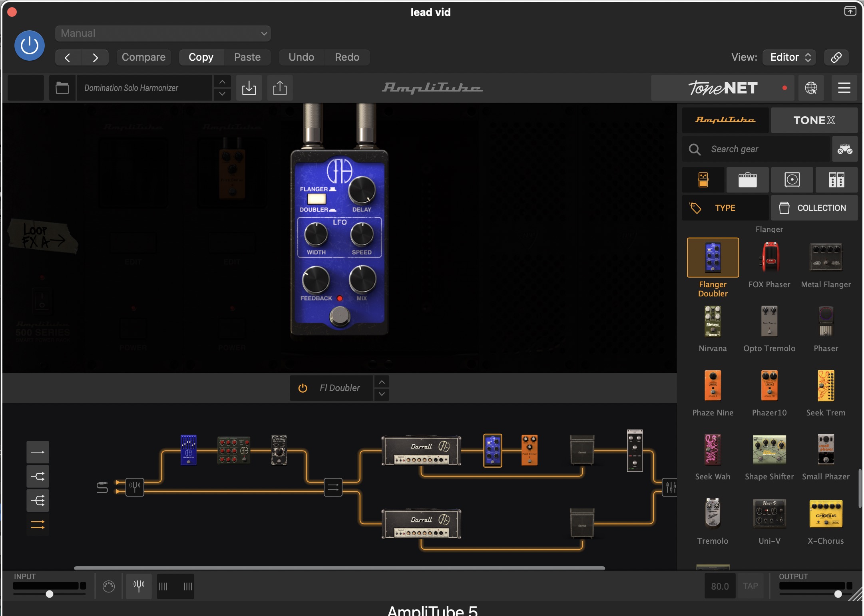Screen dimensions: 864x616
Task: Switch to the TONEX tab
Action: (814, 120)
